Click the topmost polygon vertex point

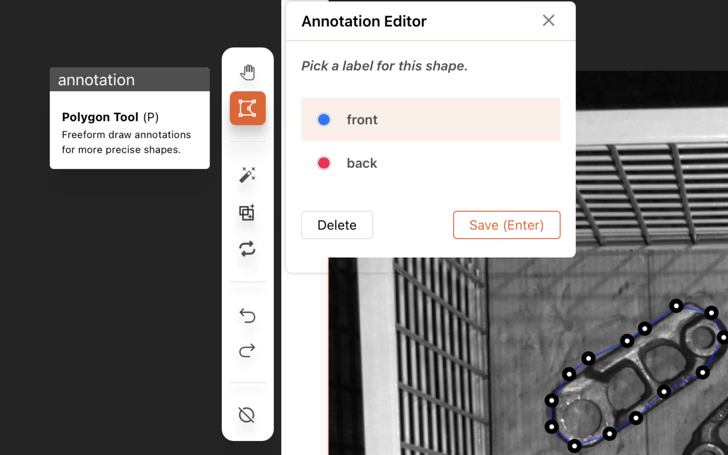677,306
